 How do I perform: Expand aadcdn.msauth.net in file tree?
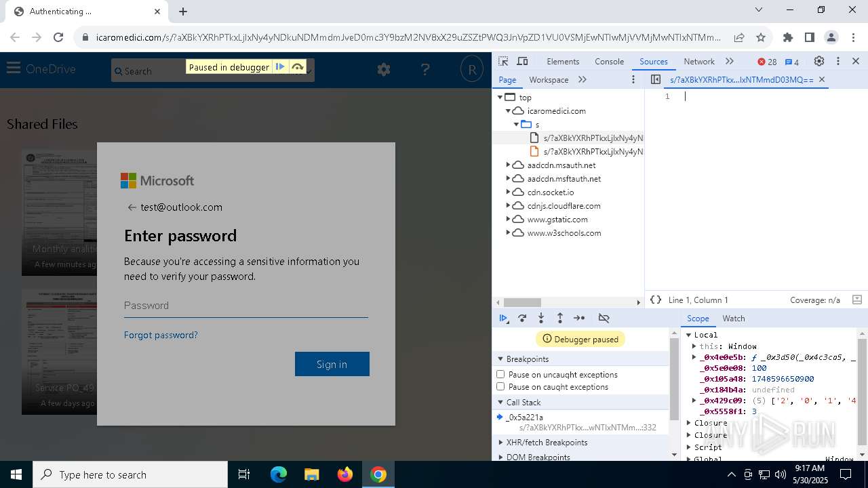[508, 165]
